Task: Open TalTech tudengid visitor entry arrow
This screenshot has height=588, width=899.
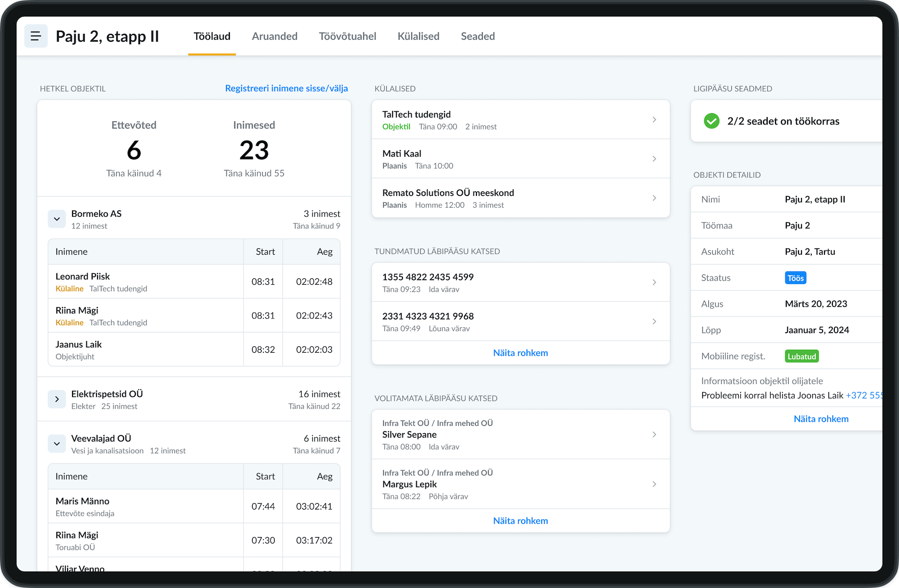Action: click(654, 120)
